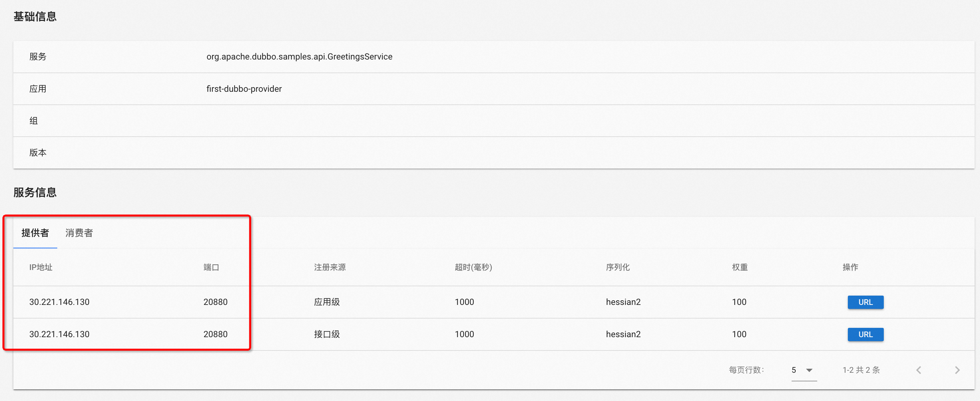
Task: Click the 端口 column header
Action: 211,267
